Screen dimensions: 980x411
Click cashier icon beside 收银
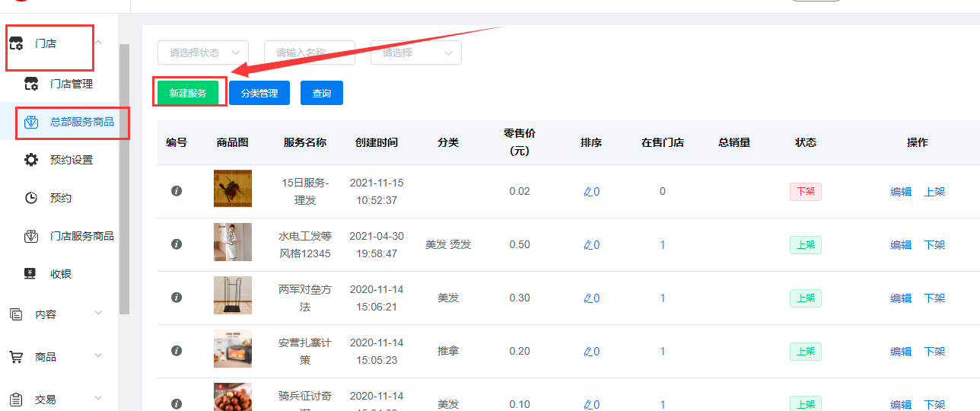(31, 274)
